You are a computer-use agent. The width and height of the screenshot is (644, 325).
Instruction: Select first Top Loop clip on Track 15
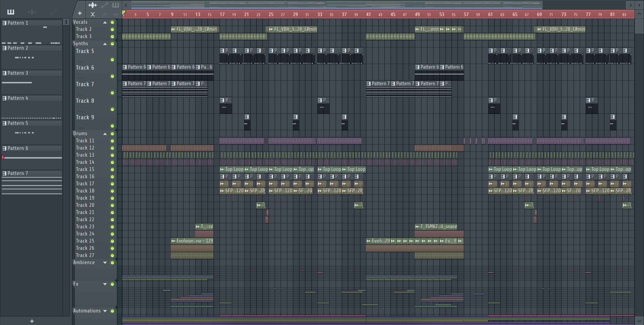click(232, 169)
